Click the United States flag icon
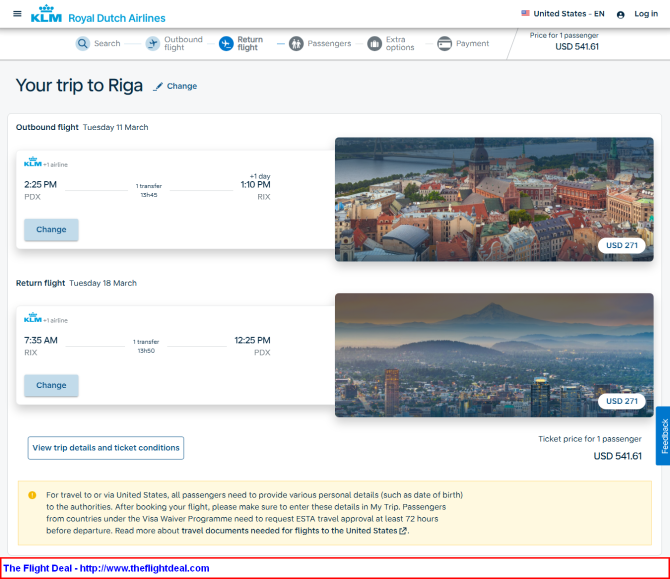The width and height of the screenshot is (670, 579). [x=525, y=13]
